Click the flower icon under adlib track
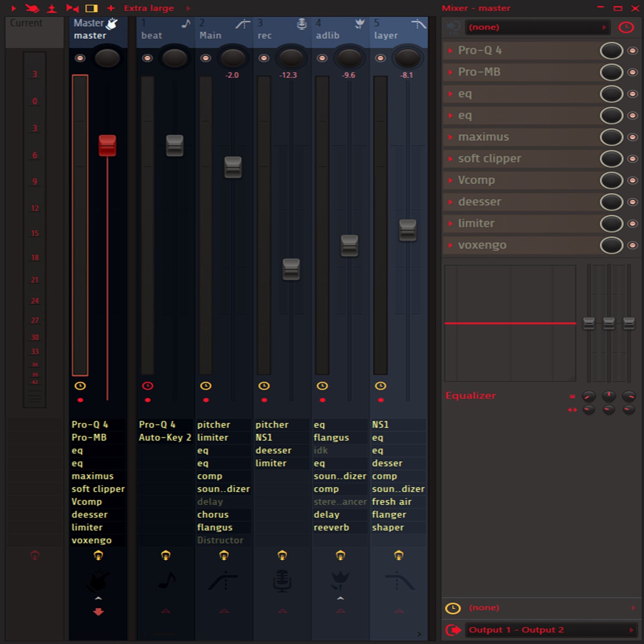644x644 pixels. pos(340,580)
